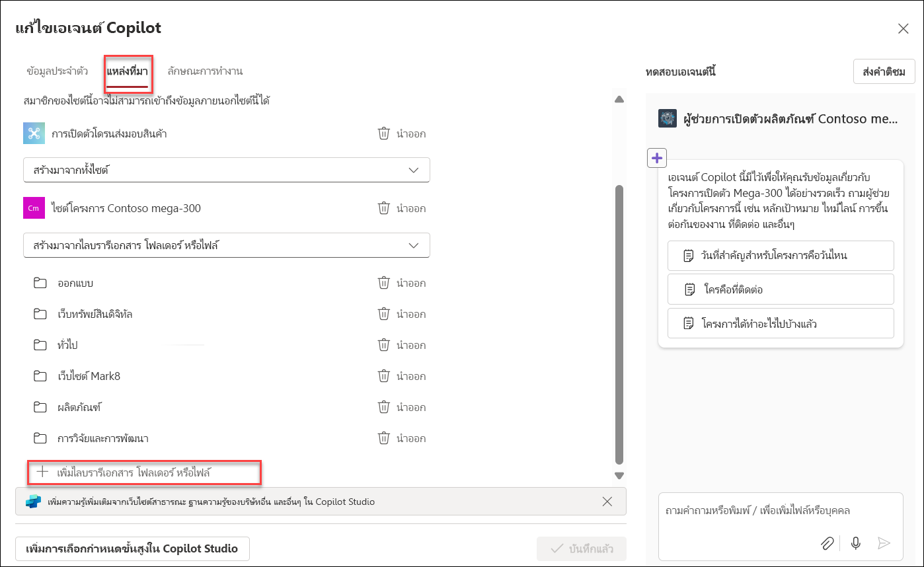Open the สร้างมาจากทั้งไซต์ dropdown
924x567 pixels.
point(227,170)
